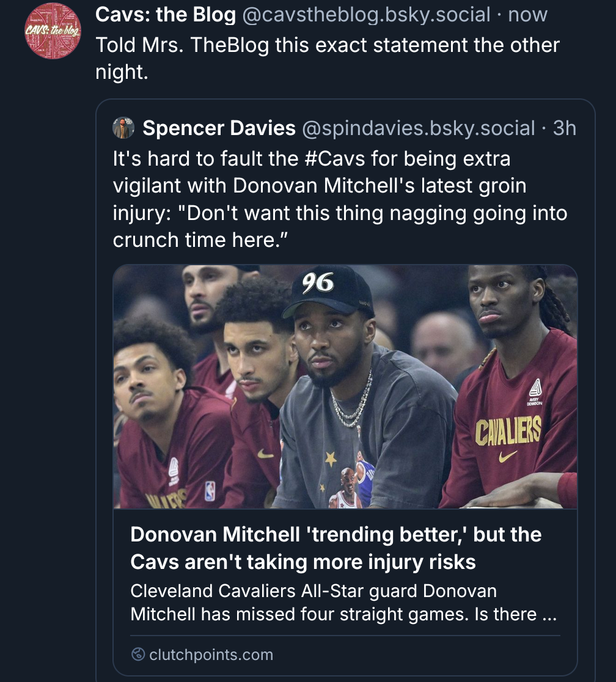Image resolution: width=616 pixels, height=682 pixels.
Task: Click Spencer Davies' small profile avatar
Action: click(x=123, y=128)
